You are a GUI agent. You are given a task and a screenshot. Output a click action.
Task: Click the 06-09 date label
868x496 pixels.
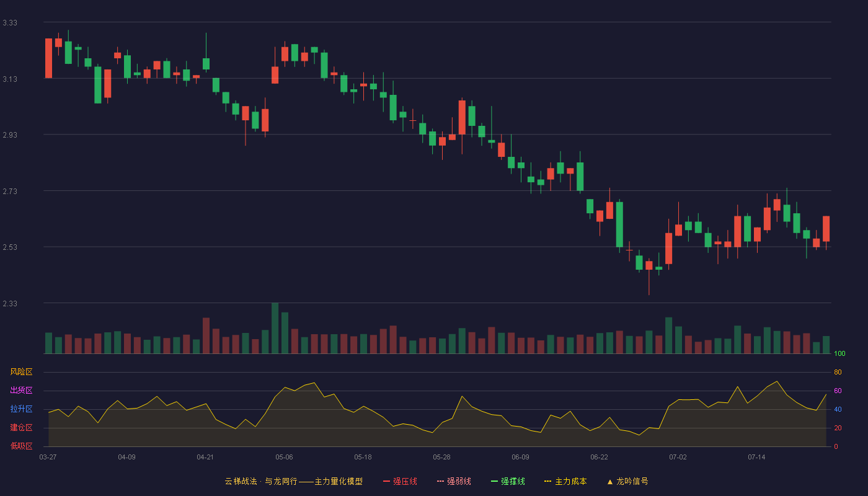tap(520, 457)
